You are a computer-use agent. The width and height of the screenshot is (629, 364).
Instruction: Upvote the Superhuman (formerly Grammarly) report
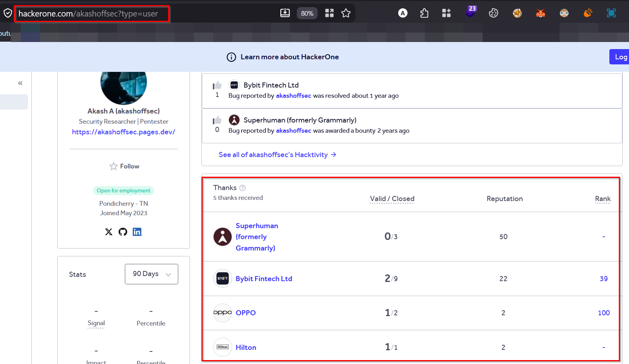tap(217, 120)
